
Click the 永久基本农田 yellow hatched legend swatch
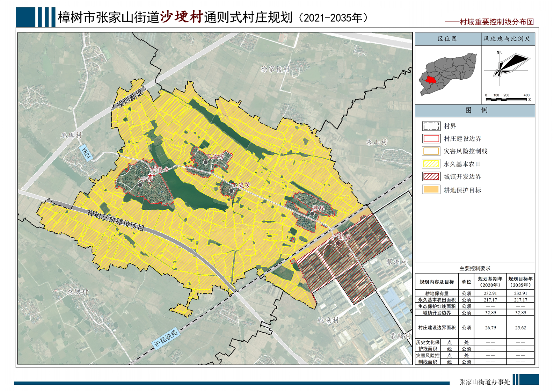pos(431,164)
